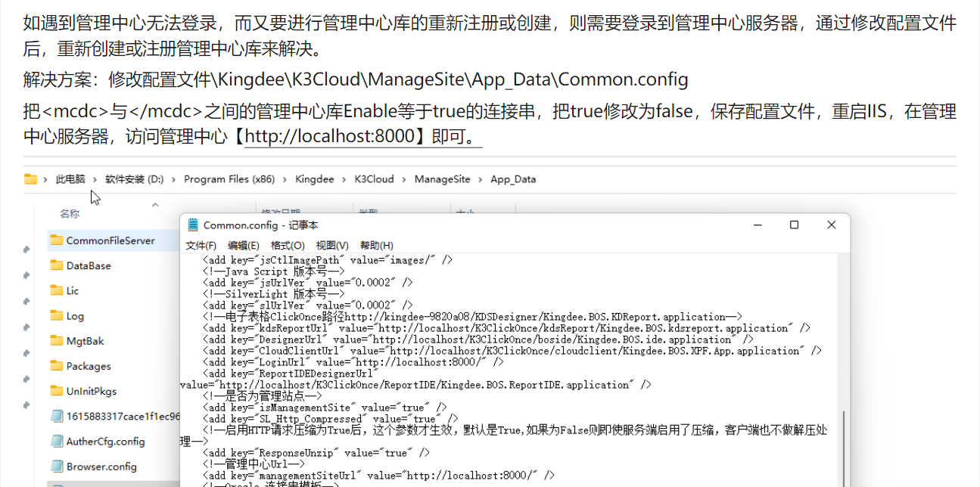This screenshot has width=980, height=487.
Task: Click the 管理中心Url comment line in Notepad
Action: tap(254, 464)
